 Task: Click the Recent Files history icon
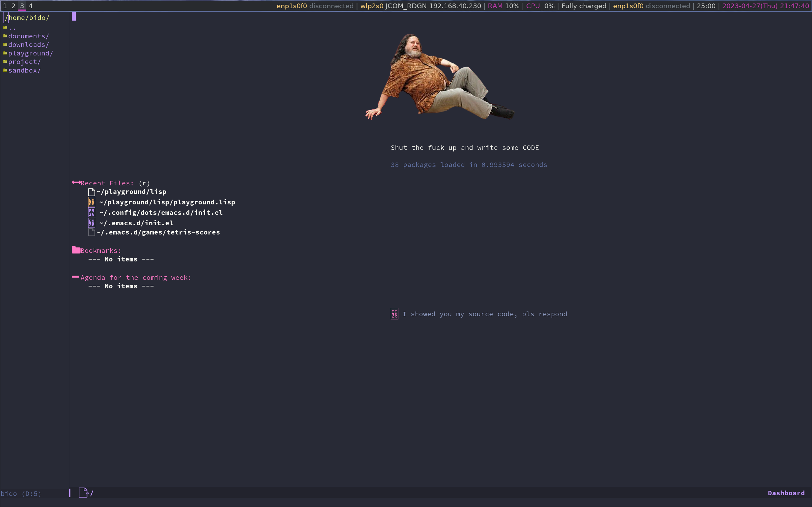coord(76,183)
